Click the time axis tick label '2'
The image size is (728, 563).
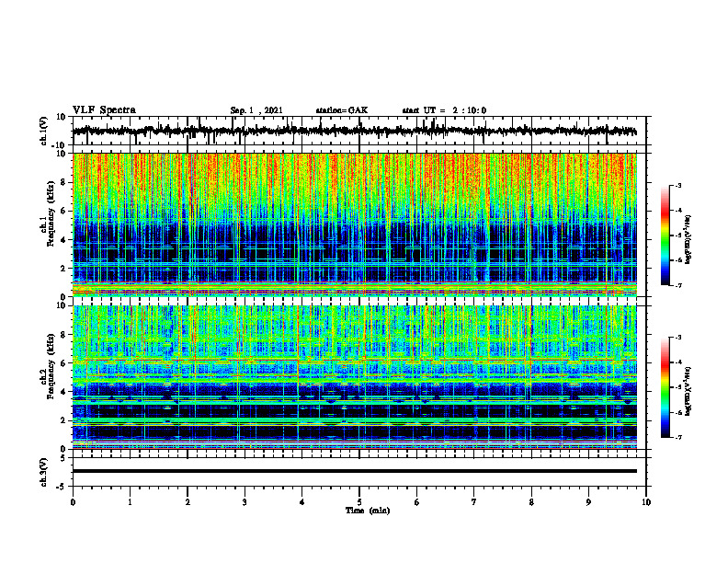point(188,502)
